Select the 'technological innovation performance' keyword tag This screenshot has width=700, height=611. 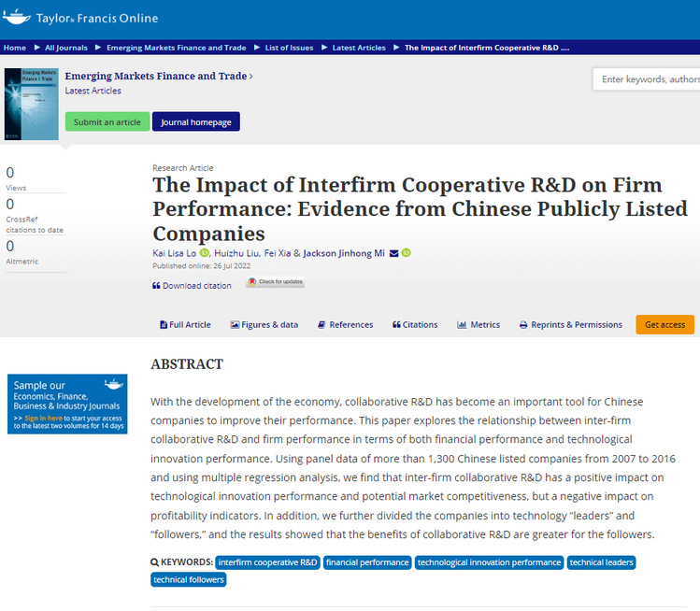pyautogui.click(x=489, y=562)
